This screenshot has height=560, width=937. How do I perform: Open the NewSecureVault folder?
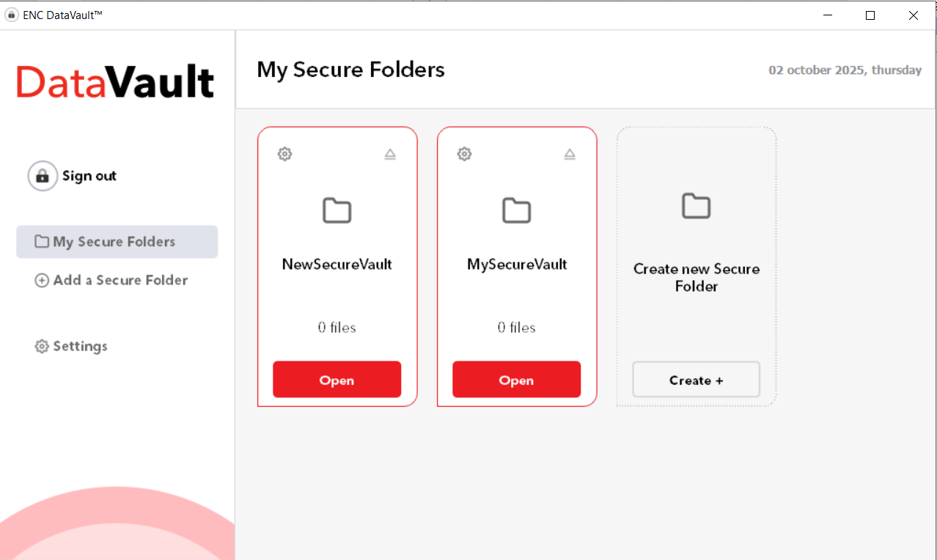337,379
